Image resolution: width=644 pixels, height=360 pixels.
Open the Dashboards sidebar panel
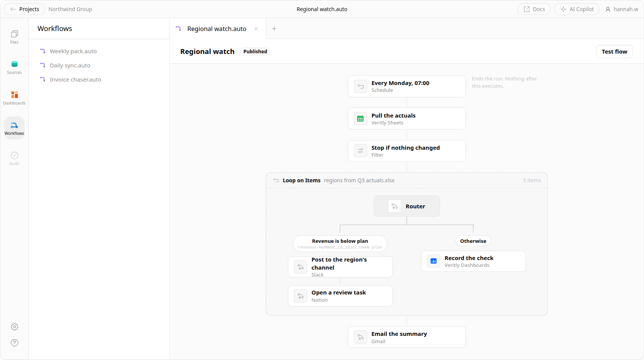(x=14, y=98)
